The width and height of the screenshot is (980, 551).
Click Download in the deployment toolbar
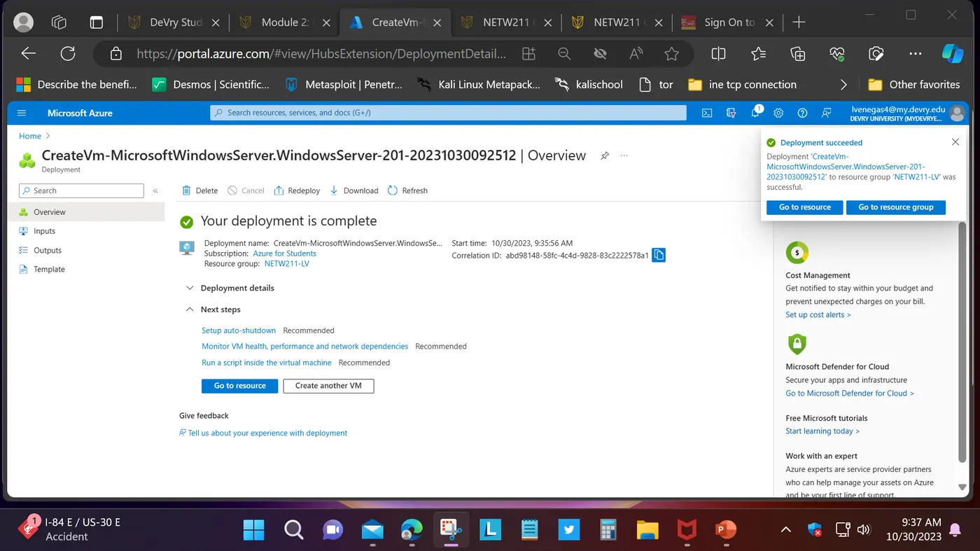354,190
